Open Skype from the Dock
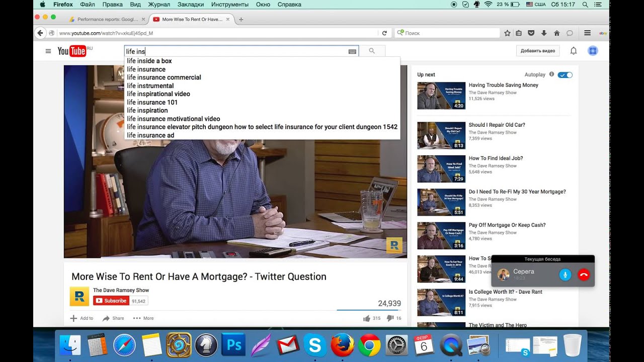Screen dimensions: 644x362 click(315, 345)
